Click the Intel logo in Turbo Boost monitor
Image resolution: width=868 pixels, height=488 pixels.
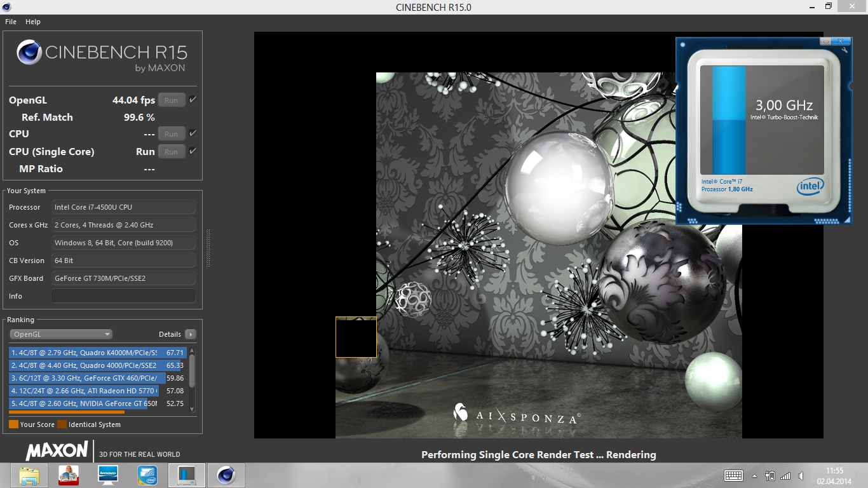tap(810, 187)
